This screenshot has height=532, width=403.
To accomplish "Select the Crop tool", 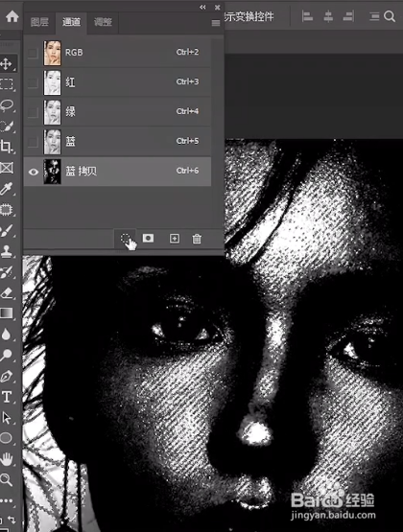I will tap(6, 147).
